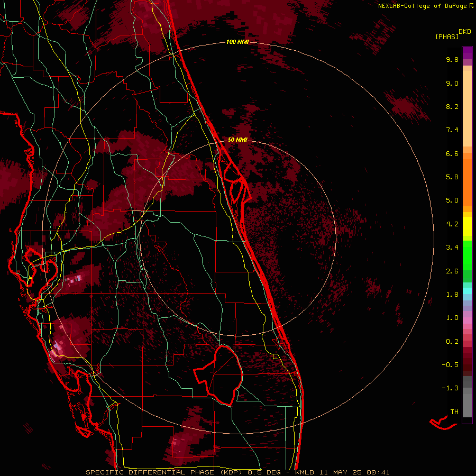476x476 pixels.
Task: Click the 5.0 value on the color scale
Action: coord(452,200)
